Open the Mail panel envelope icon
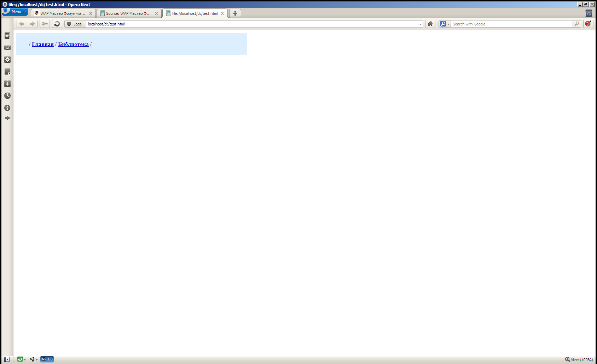 coord(7,48)
